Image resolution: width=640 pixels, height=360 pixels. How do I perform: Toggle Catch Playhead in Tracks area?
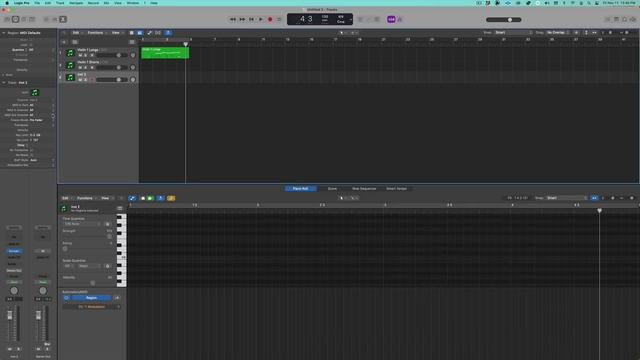click(x=168, y=33)
